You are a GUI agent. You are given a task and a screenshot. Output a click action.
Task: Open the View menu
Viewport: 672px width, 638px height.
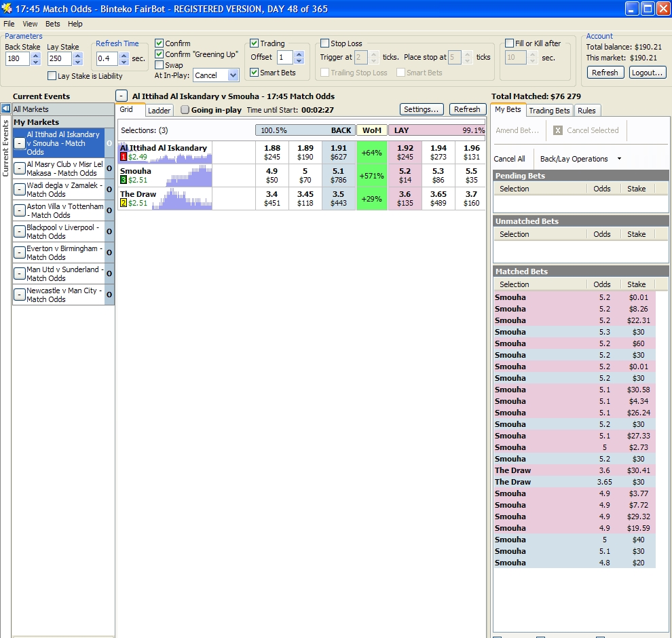(30, 24)
